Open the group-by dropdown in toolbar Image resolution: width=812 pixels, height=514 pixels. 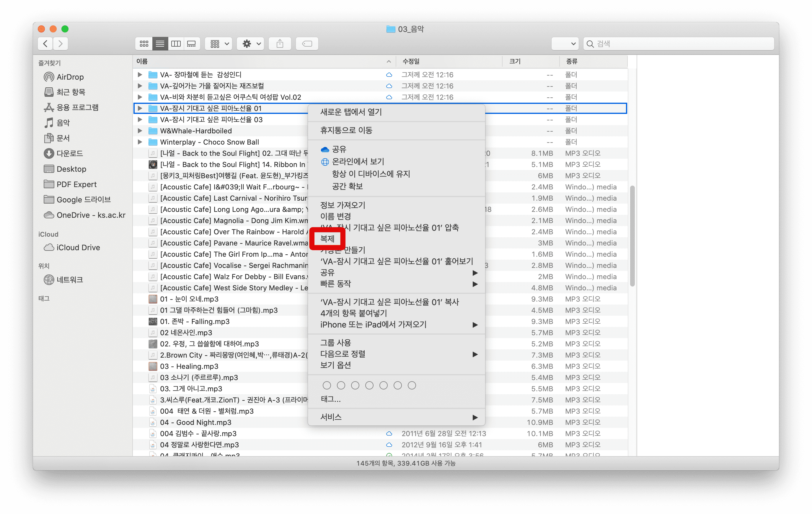(x=219, y=43)
